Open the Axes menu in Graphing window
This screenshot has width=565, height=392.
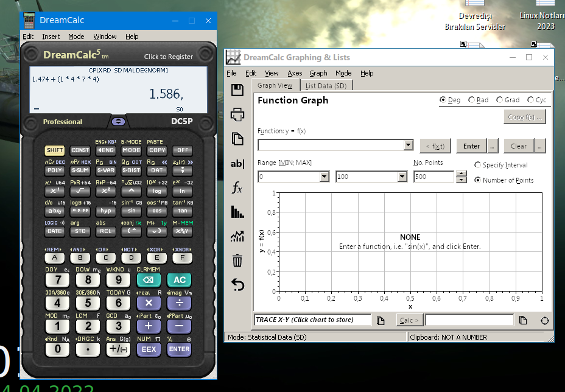point(295,73)
